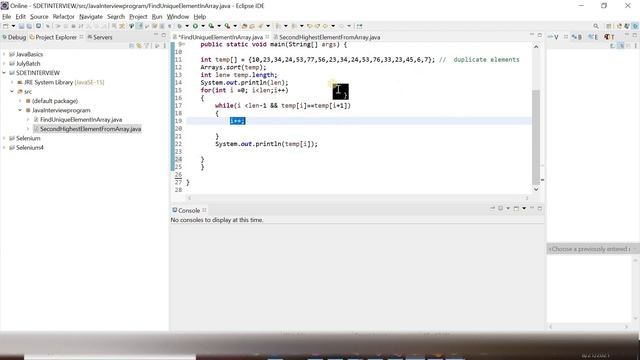Click the editor horizontal scroll right arrow
This screenshot has height=360, width=640.
(527, 198)
